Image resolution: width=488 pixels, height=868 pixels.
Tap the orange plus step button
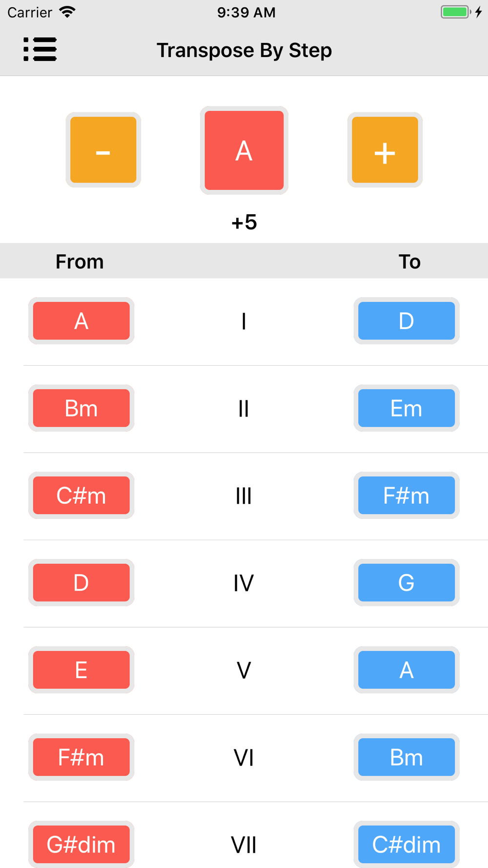(x=385, y=150)
